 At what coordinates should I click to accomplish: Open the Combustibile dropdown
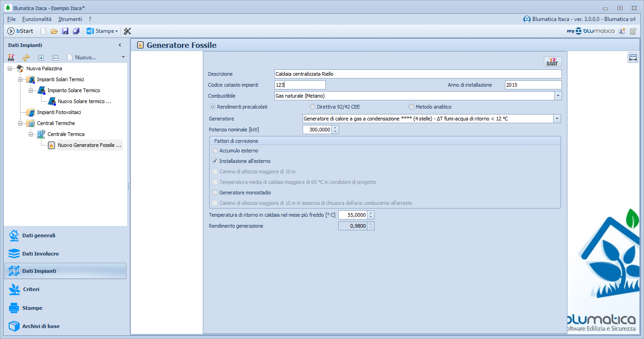click(558, 96)
